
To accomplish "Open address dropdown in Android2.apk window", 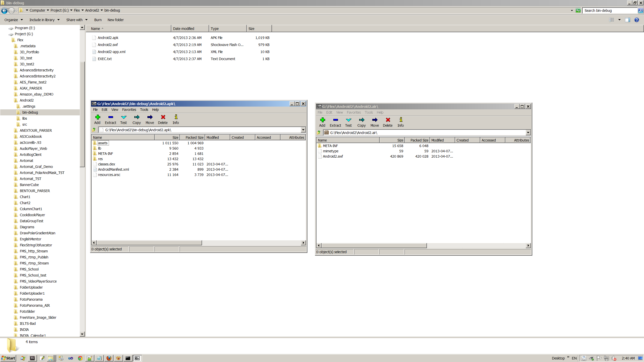I will point(303,130).
